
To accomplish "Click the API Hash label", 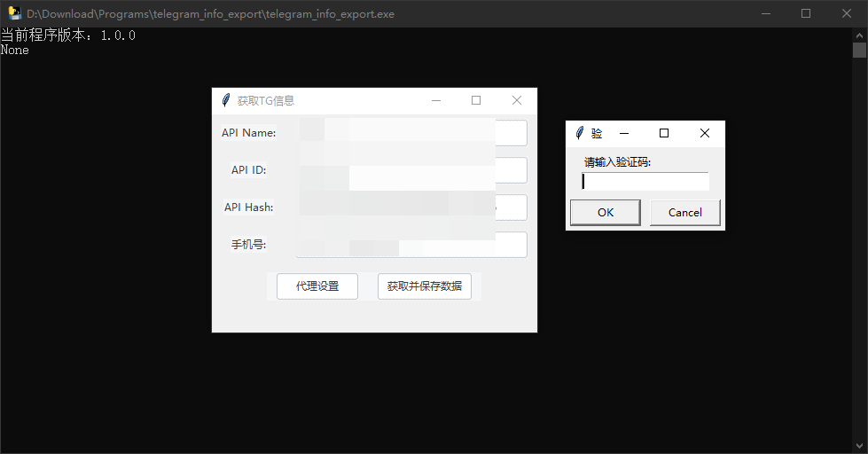I will 248,207.
